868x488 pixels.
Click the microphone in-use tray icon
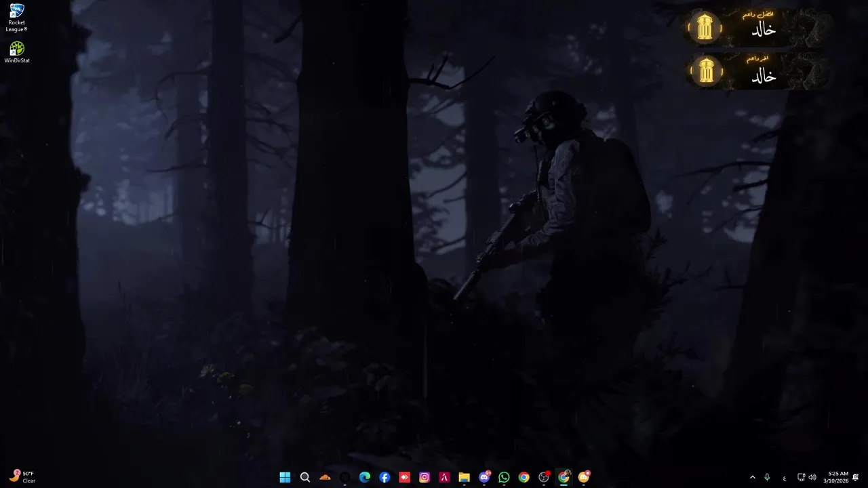767,478
